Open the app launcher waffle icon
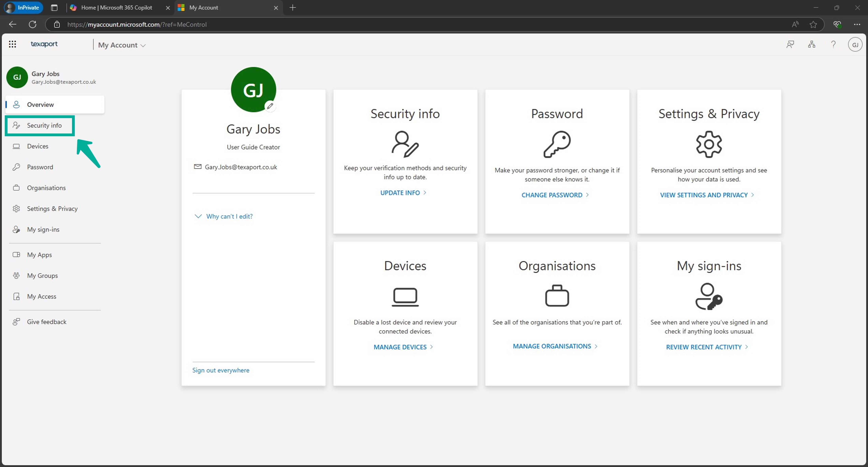868x467 pixels. [12, 44]
